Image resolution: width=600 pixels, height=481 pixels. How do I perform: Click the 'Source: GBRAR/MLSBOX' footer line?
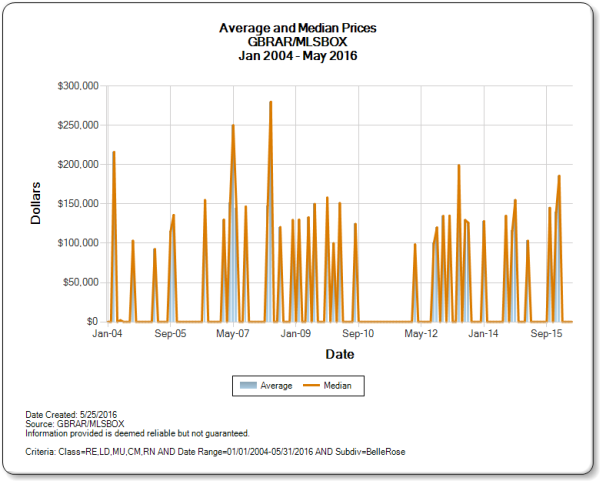75,424
